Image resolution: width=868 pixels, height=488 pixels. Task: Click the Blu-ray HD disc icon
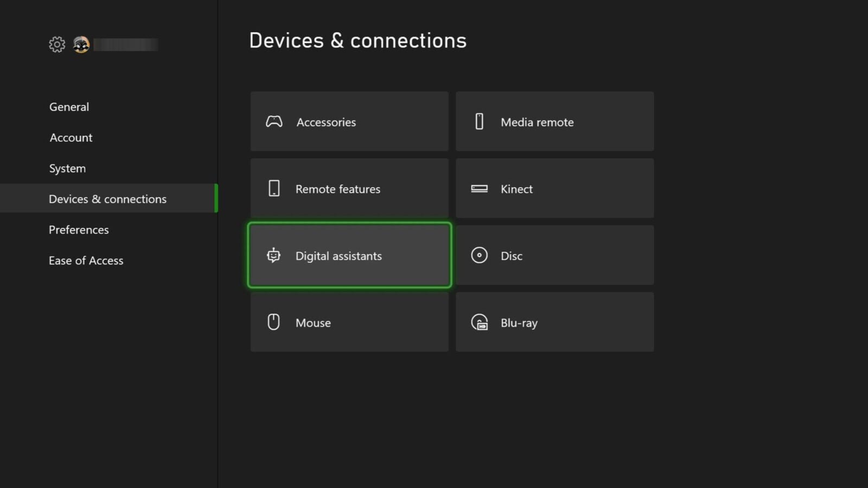coord(480,323)
